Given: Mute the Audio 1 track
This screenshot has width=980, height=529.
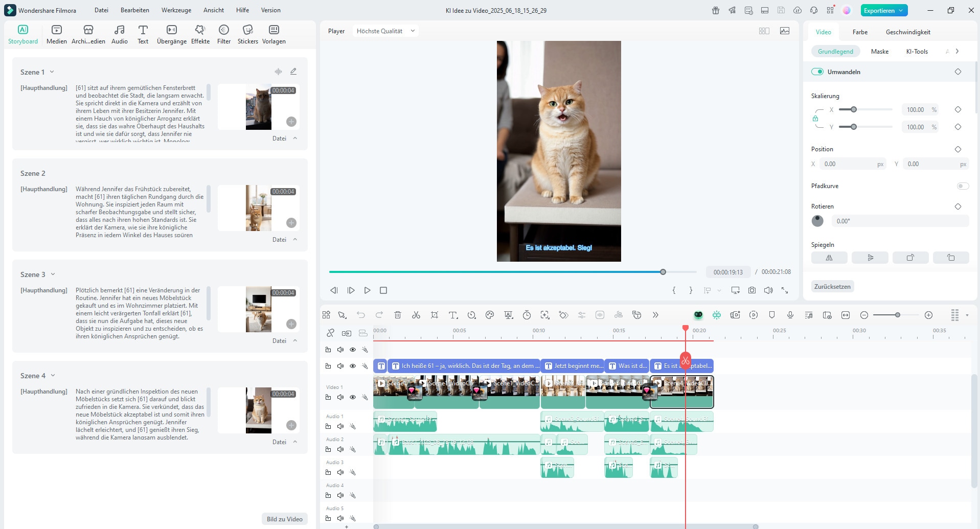Looking at the screenshot, I should (340, 426).
